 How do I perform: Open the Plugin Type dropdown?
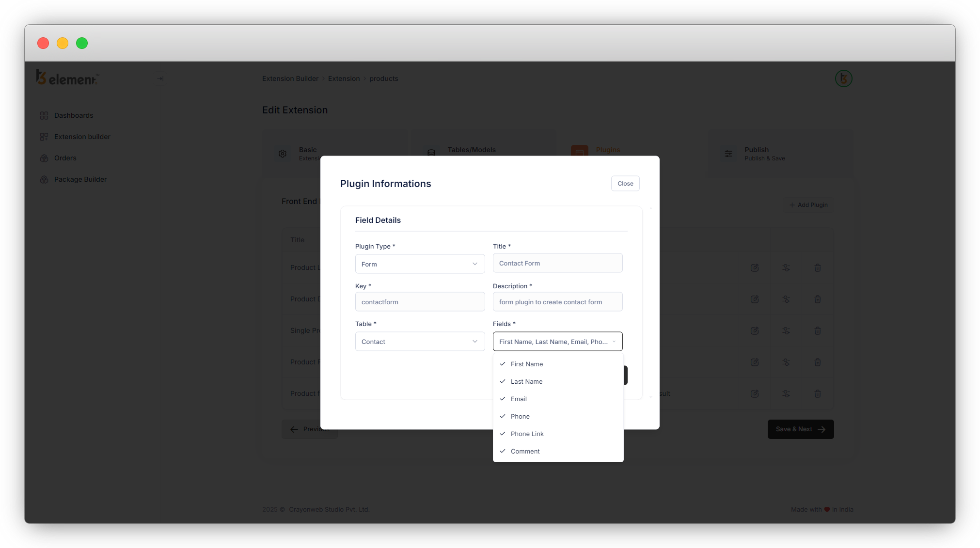(420, 264)
